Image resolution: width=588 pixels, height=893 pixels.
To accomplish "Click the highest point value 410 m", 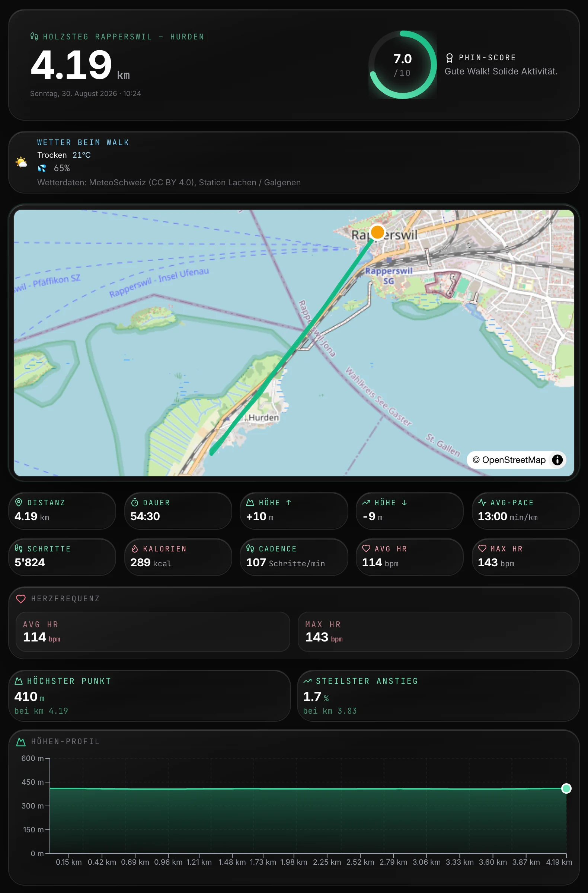I will [29, 697].
